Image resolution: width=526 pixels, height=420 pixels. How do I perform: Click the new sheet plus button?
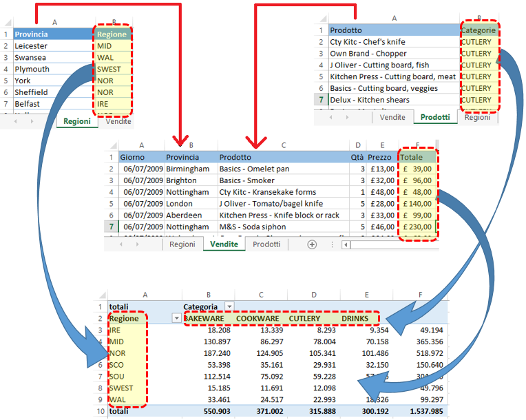312,244
